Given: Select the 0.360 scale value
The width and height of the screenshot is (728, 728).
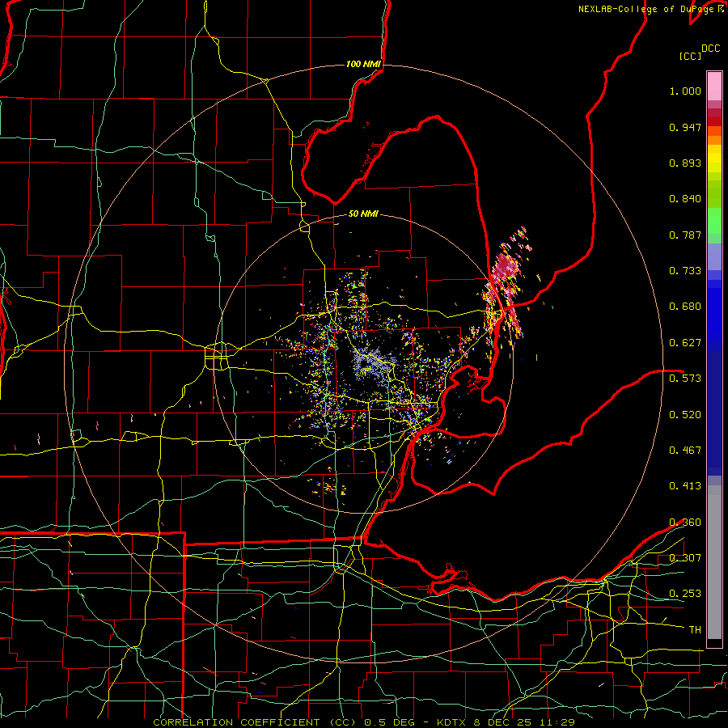Looking at the screenshot, I should point(685,523).
